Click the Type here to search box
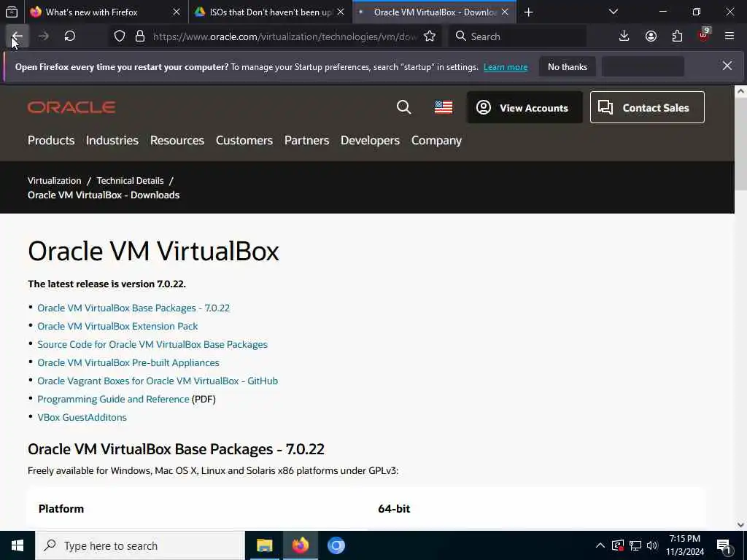Viewport: 747px width, 560px height. coord(140,545)
